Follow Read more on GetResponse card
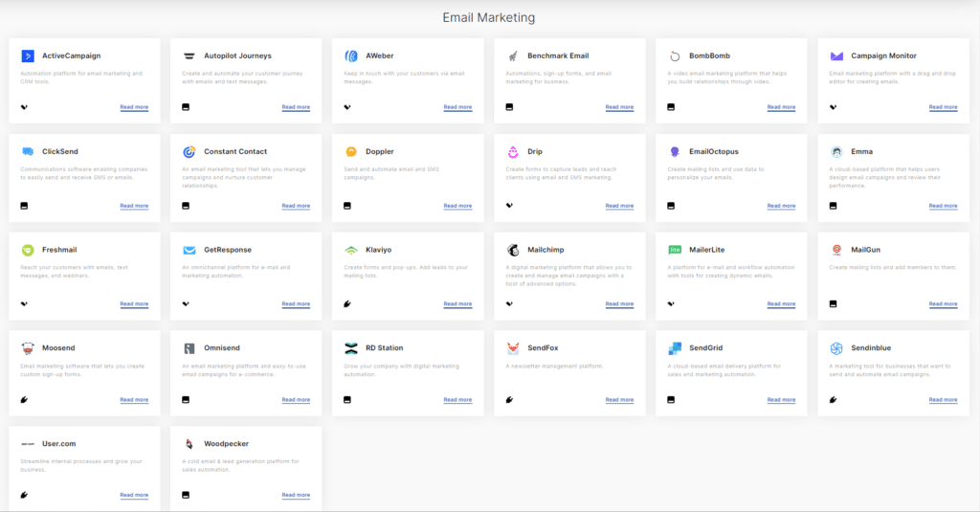The height and width of the screenshot is (512, 980). (x=296, y=303)
